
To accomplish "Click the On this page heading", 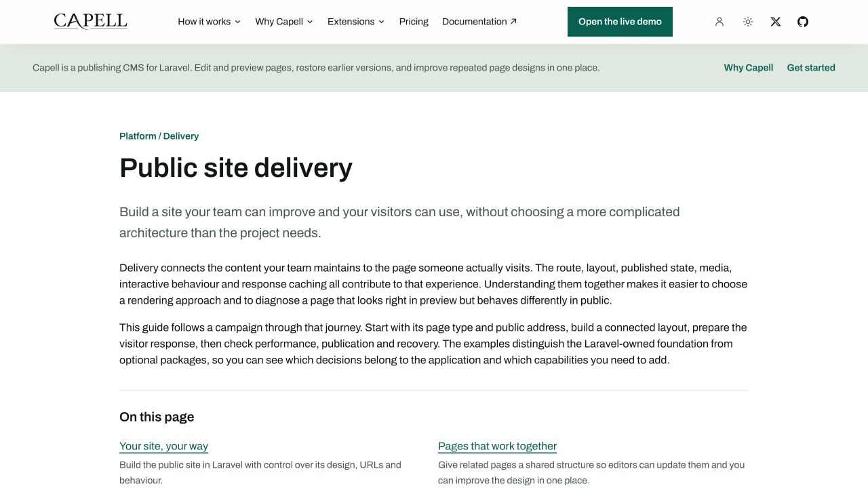I will pos(157,417).
